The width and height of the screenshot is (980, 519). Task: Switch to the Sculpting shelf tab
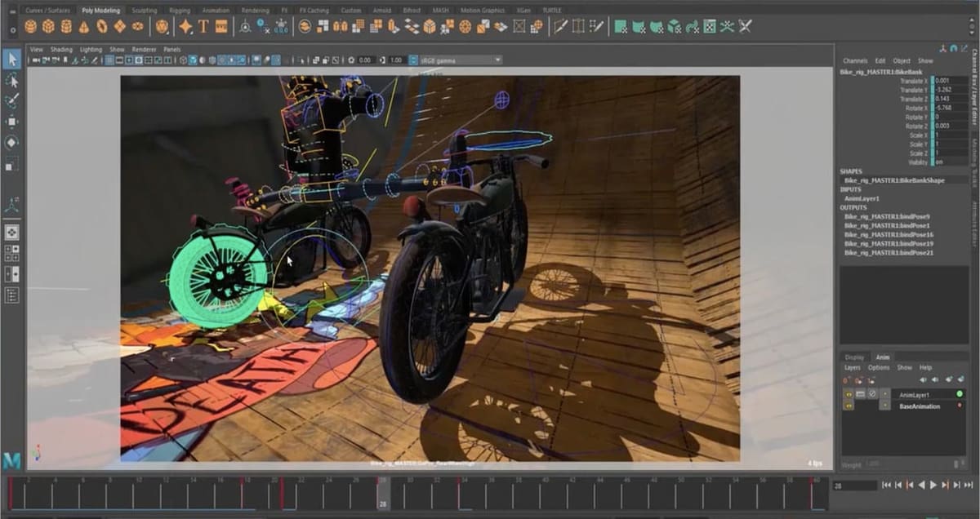tap(143, 11)
